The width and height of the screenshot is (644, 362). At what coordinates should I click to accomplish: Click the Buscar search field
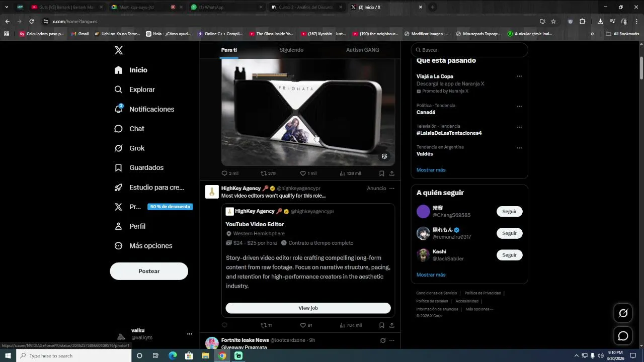click(469, 50)
